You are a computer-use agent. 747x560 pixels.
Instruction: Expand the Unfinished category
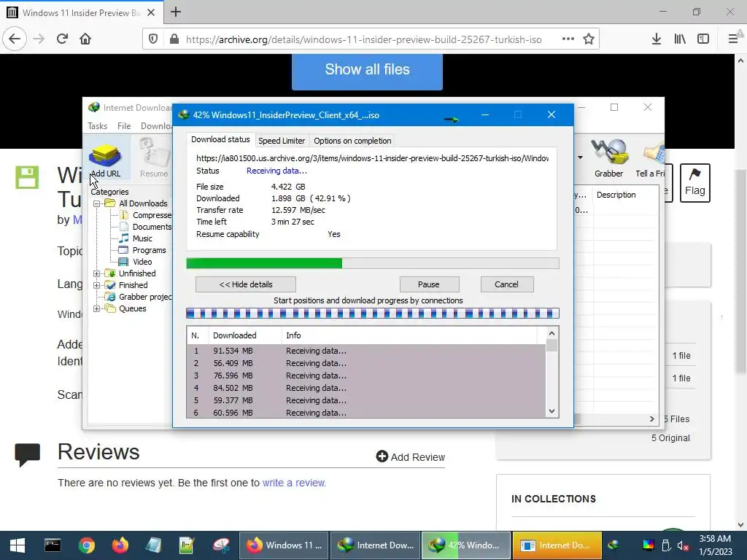coord(97,273)
